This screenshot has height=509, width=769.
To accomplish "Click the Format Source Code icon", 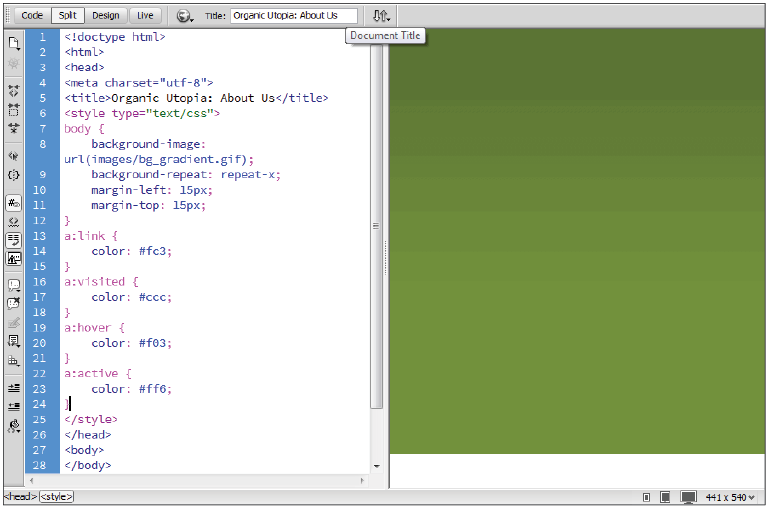I will click(14, 426).
